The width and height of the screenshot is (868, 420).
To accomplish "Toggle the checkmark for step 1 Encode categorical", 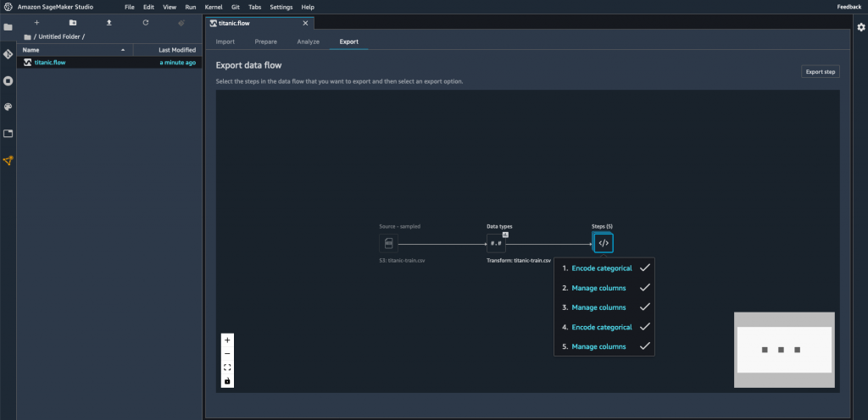I will pos(644,268).
